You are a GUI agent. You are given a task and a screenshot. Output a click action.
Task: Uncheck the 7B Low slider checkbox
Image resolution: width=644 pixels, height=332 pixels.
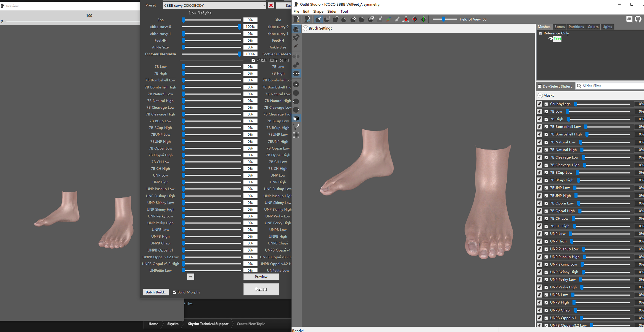[x=546, y=112]
